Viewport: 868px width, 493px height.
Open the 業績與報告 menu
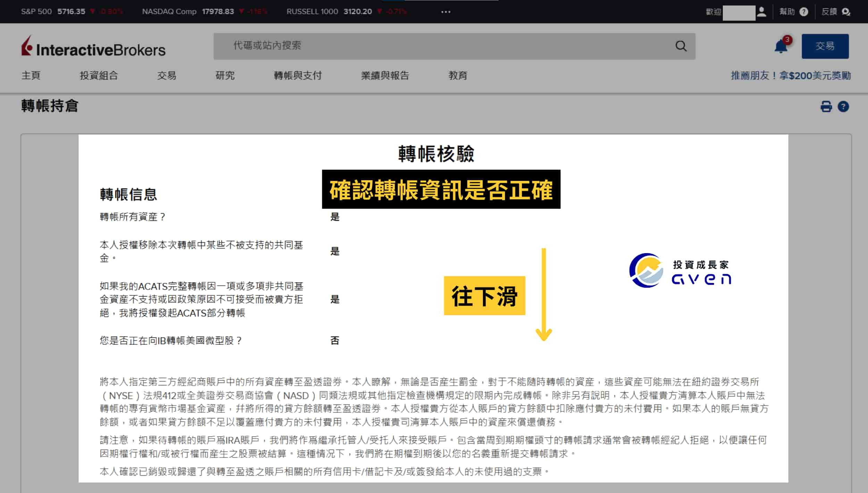385,75
